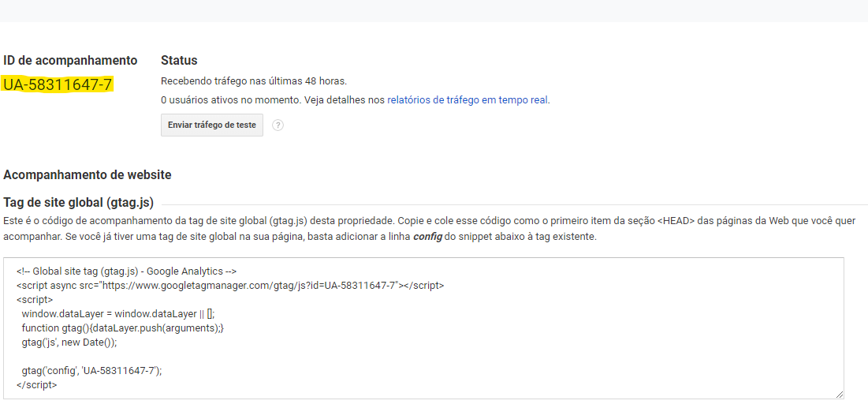Viewport: 868px width, 408px height.
Task: Click the Global site tag comment line
Action: click(127, 271)
